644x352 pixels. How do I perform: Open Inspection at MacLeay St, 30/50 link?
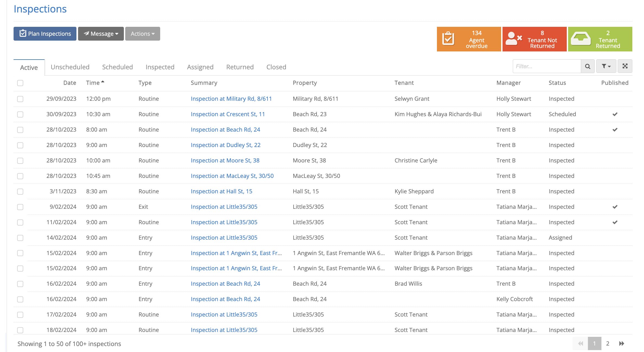232,176
